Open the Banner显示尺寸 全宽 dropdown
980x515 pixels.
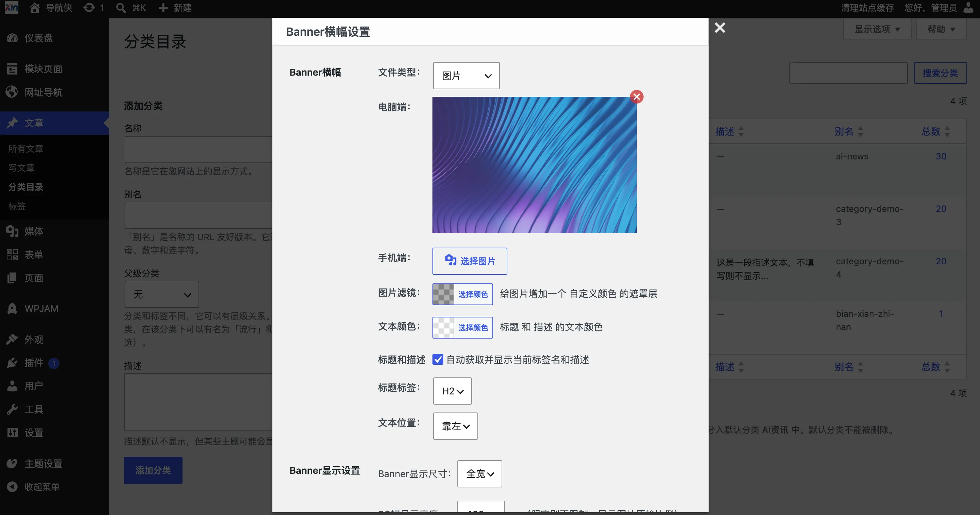(x=480, y=474)
